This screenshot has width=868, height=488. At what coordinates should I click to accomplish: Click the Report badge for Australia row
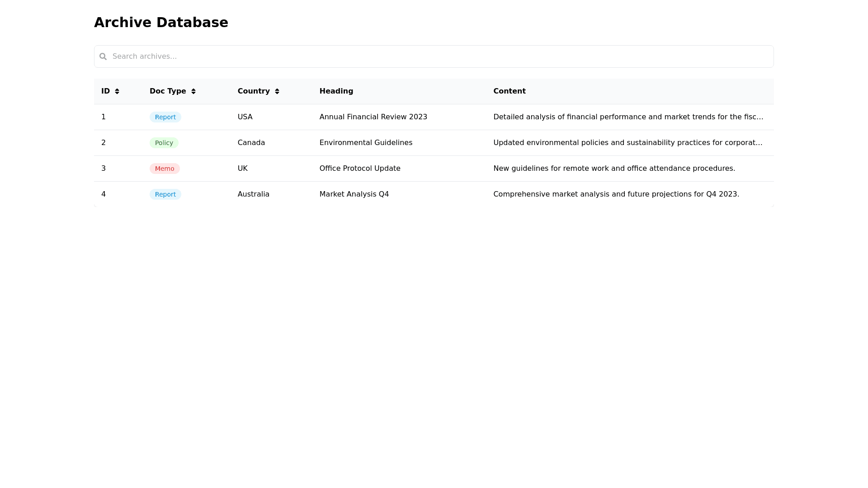pos(165,194)
